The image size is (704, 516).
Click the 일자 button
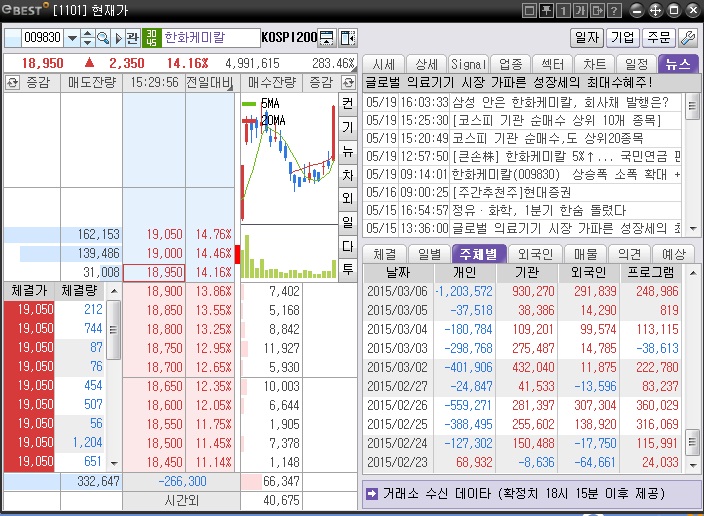tap(586, 38)
